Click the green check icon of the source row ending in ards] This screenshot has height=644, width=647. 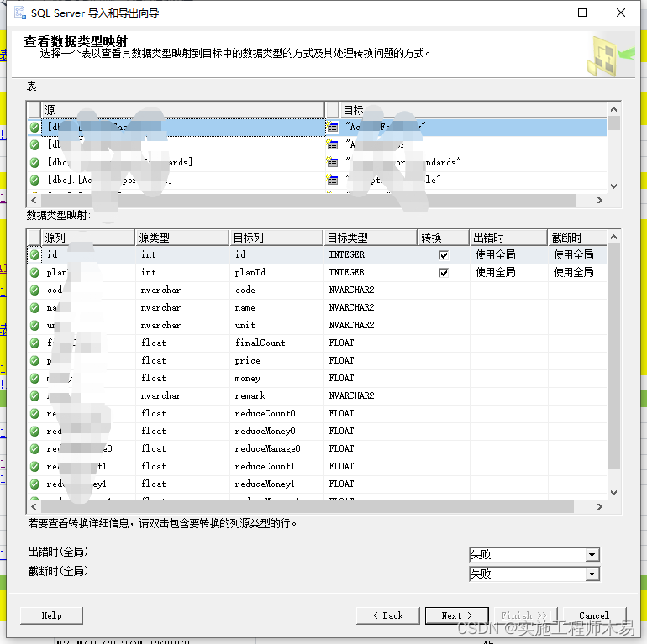34,162
